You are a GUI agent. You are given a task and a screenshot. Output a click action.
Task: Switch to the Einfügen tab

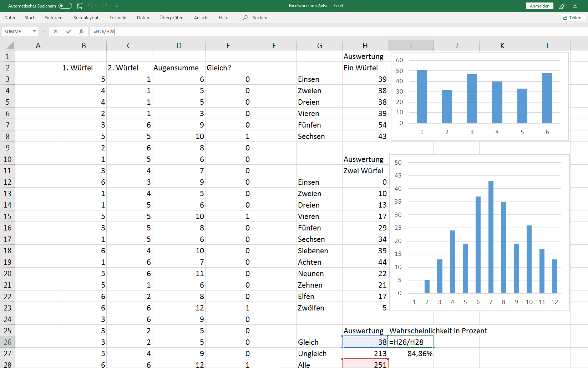point(54,18)
